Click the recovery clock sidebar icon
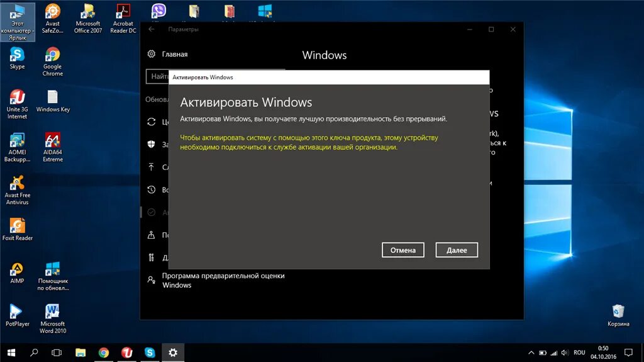This screenshot has height=362, width=644. click(x=151, y=189)
